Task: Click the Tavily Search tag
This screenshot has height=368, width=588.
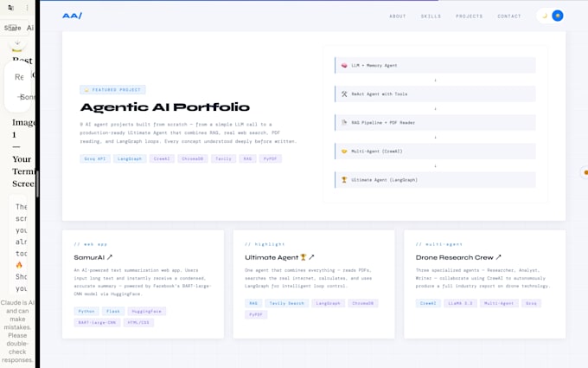Action: [x=287, y=303]
